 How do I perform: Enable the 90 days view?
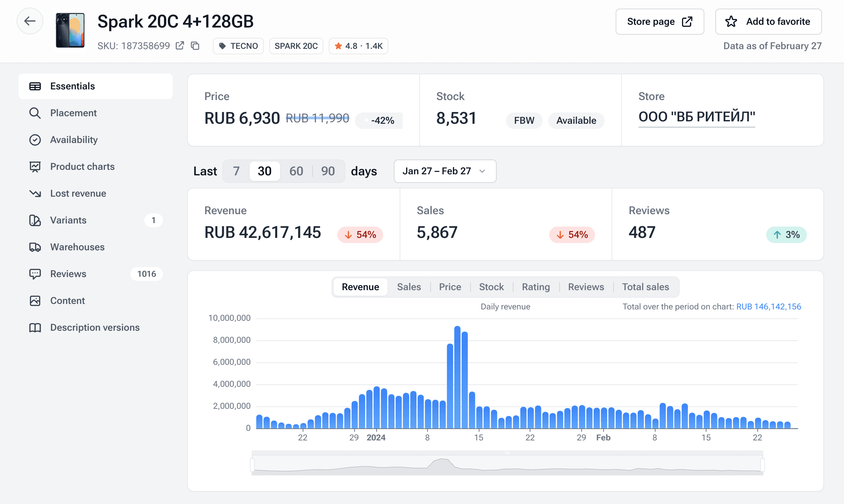pyautogui.click(x=328, y=171)
